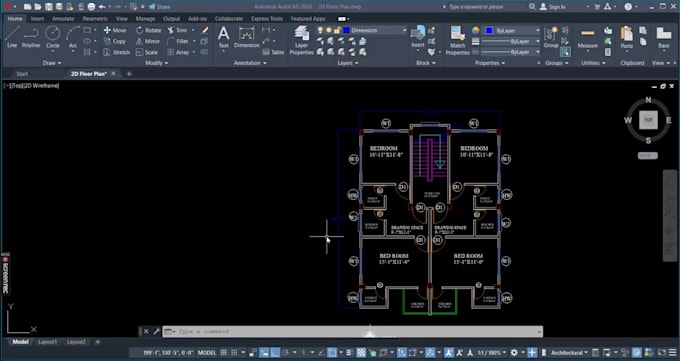The height and width of the screenshot is (361, 680).
Task: Click the Fillet tool
Action: (178, 41)
